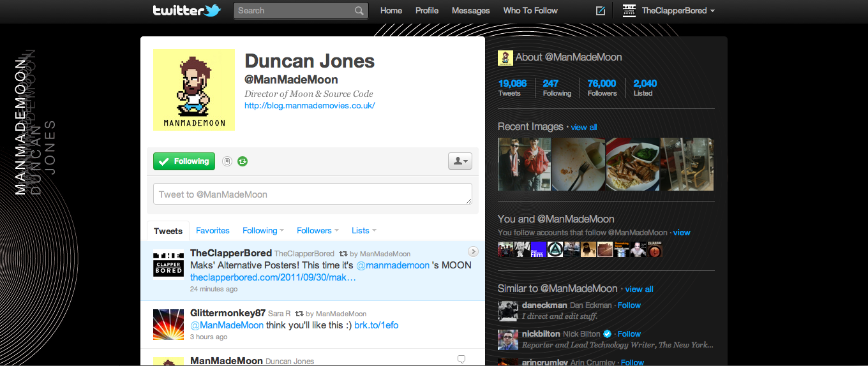Click the Duncan Jones pixel-art profile picture

[x=194, y=90]
